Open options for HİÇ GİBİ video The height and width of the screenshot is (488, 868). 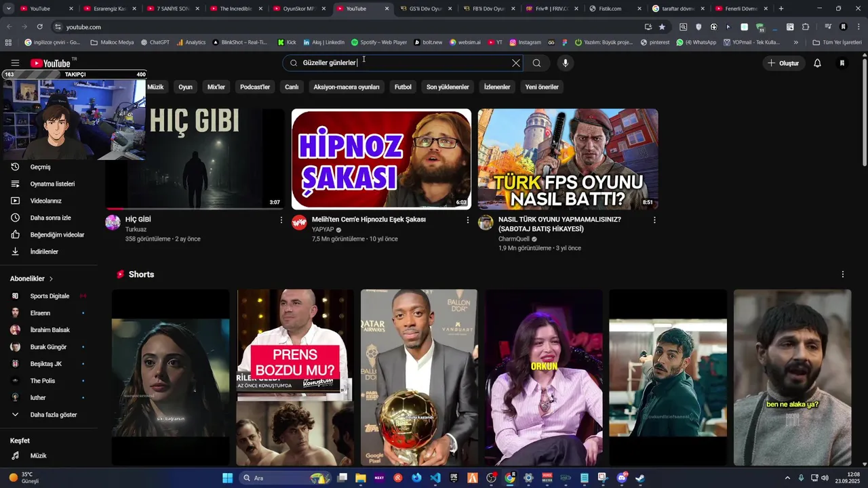(281, 220)
